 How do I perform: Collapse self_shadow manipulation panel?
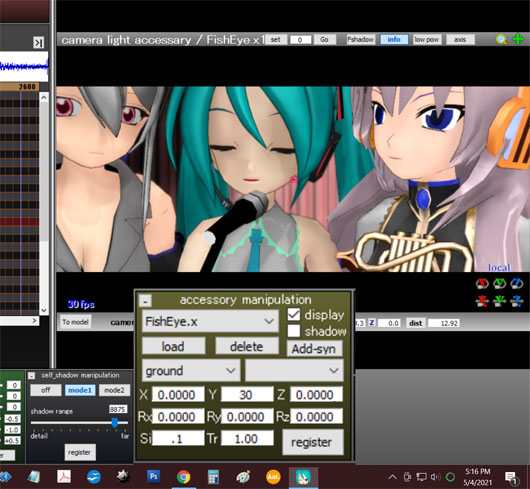tap(31, 375)
